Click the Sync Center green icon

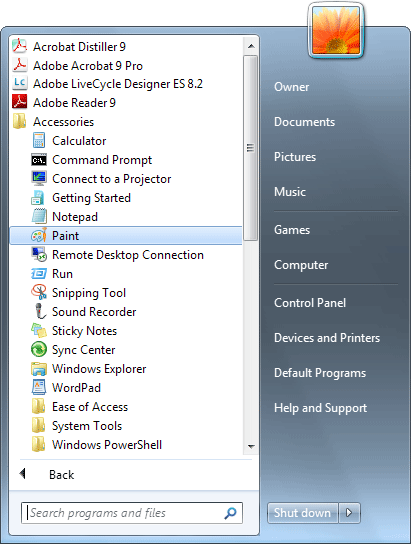coord(38,349)
